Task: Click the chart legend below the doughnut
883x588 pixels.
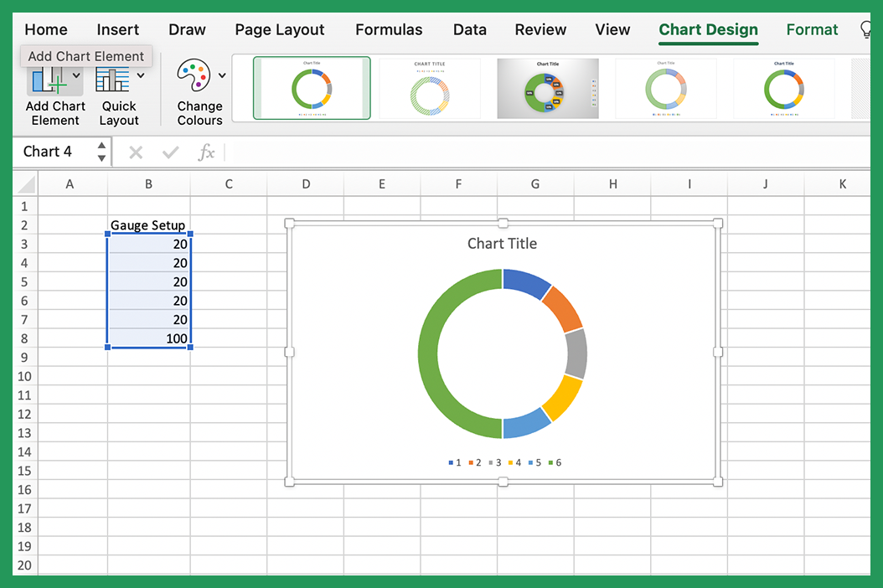Action: coord(503,462)
